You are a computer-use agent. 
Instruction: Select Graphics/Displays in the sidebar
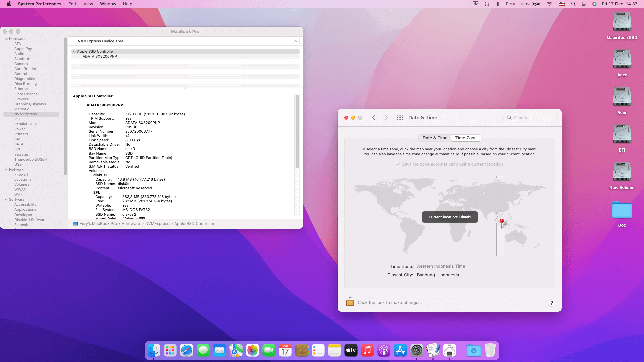point(30,104)
